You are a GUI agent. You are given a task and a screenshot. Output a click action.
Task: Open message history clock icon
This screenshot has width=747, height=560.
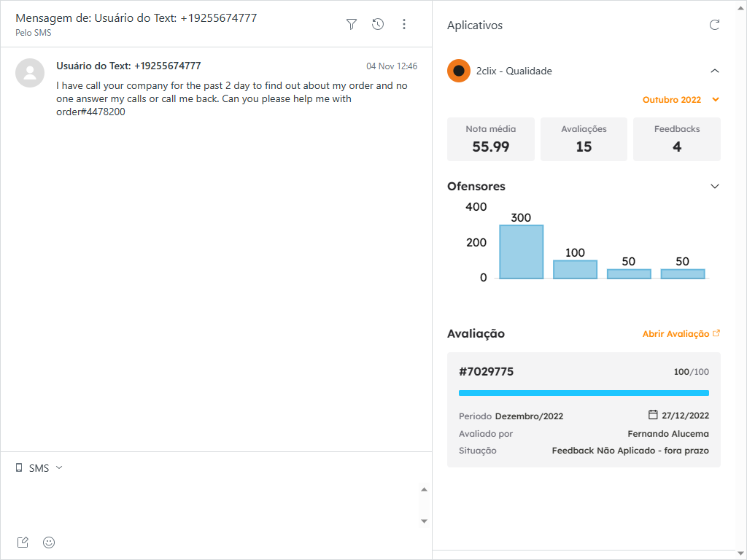378,25
